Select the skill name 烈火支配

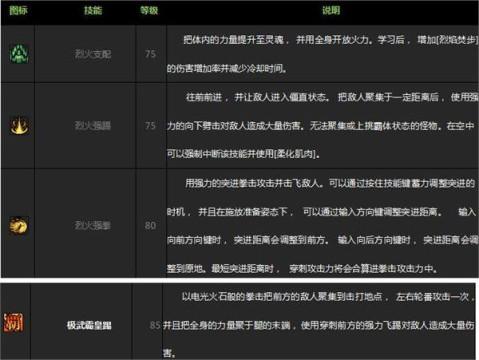[x=93, y=54]
